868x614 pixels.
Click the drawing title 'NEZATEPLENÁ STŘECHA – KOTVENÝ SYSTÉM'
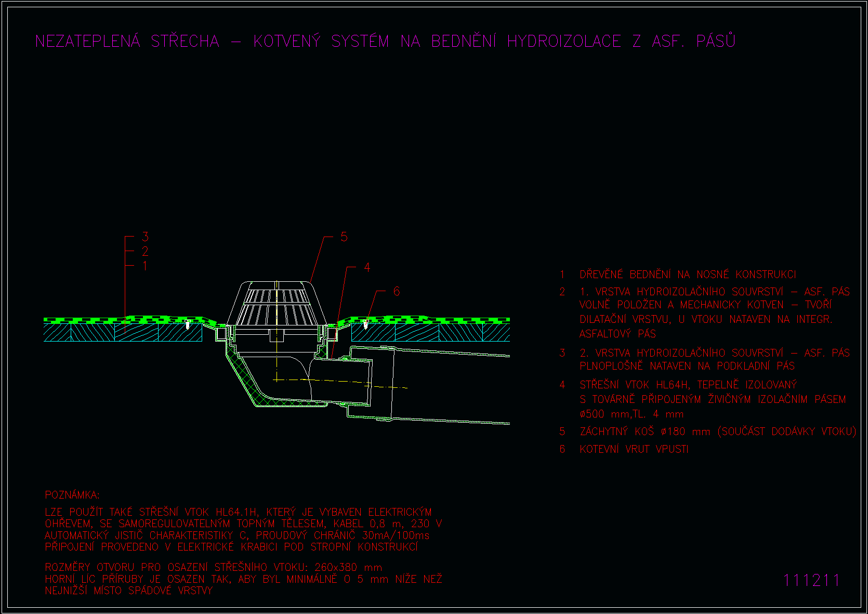[x=212, y=41]
